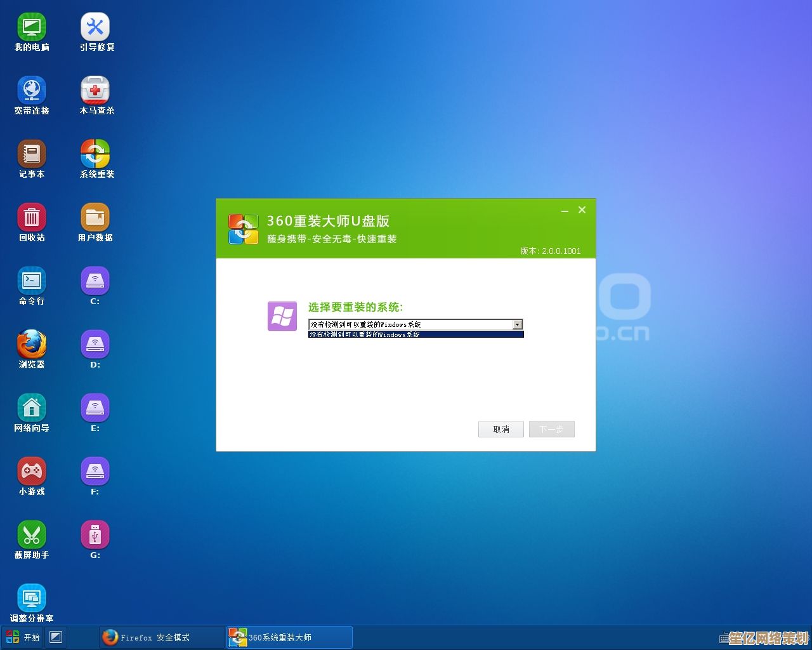Open the 开始 start menu

[22, 637]
